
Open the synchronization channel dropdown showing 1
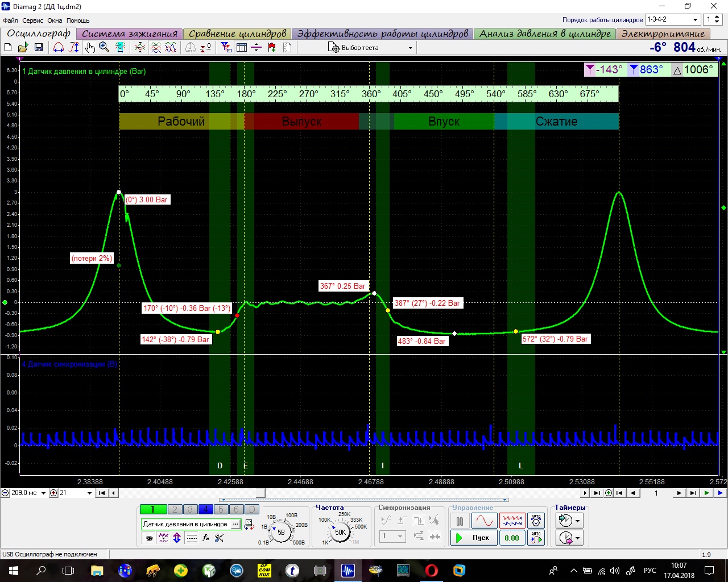pos(392,536)
